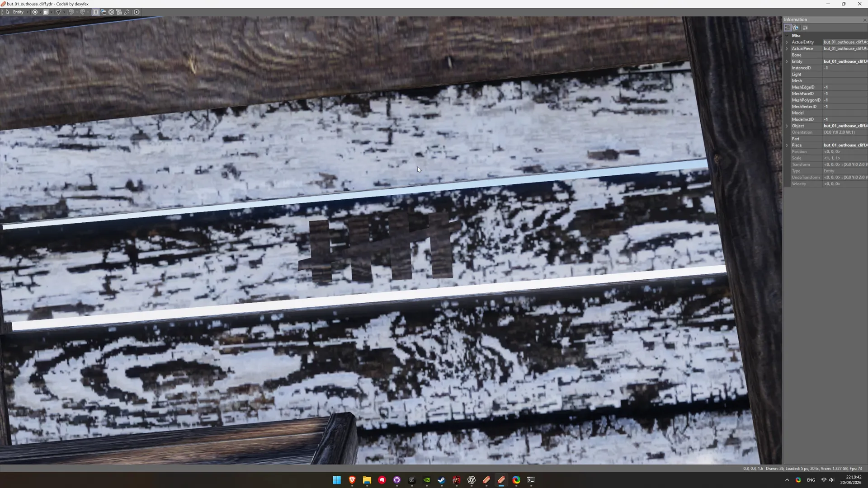This screenshot has width=868, height=488.
Task: Click the Redo arrow icon
Action: (82, 12)
